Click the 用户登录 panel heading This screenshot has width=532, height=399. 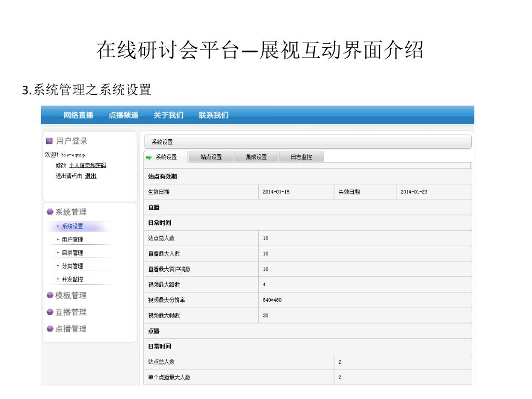(72, 140)
